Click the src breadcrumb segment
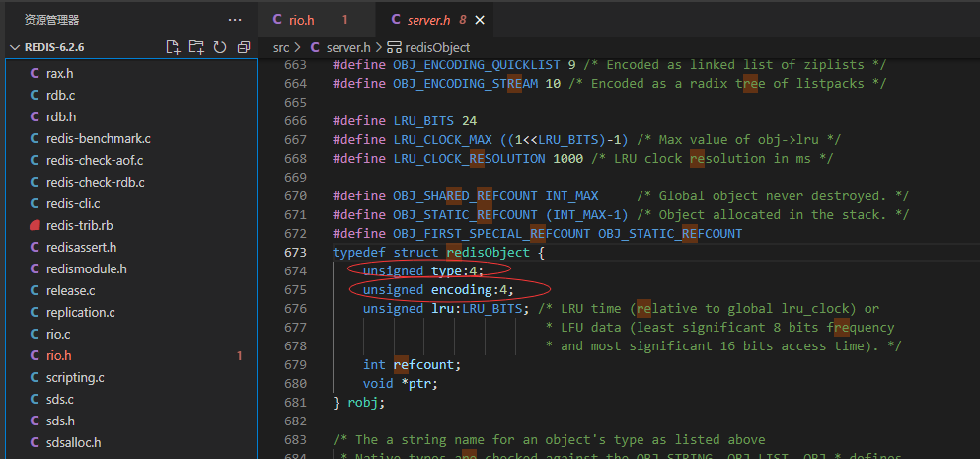This screenshot has height=459, width=980. [280, 47]
